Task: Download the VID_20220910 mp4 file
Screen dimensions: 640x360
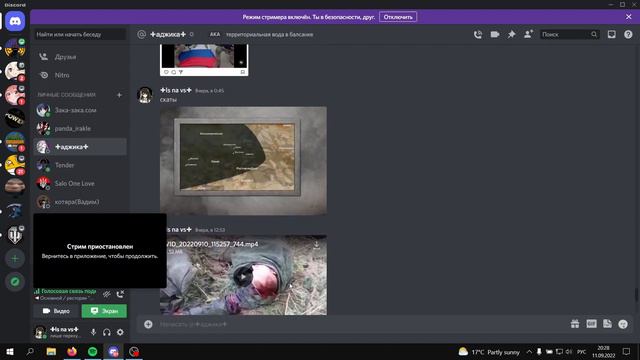Action: [316, 244]
